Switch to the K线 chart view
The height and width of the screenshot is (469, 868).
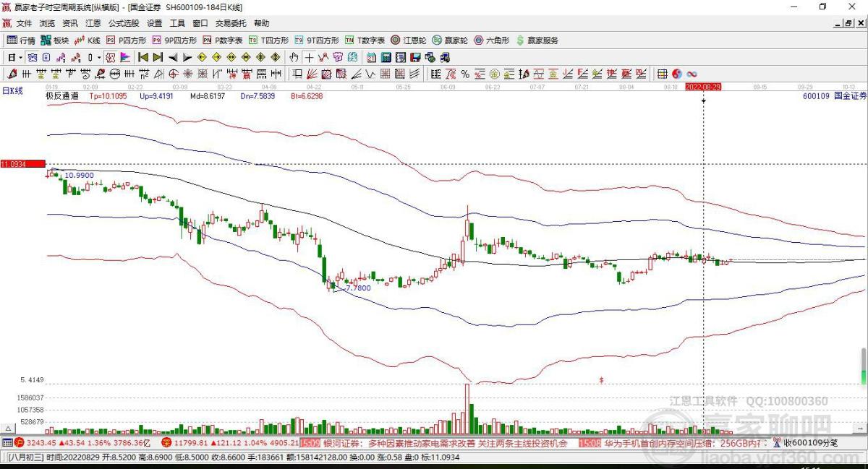click(88, 40)
